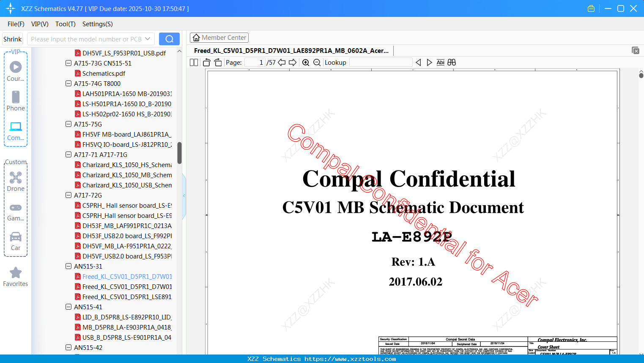The height and width of the screenshot is (363, 644).
Task: Open the Member Center
Action: click(219, 38)
